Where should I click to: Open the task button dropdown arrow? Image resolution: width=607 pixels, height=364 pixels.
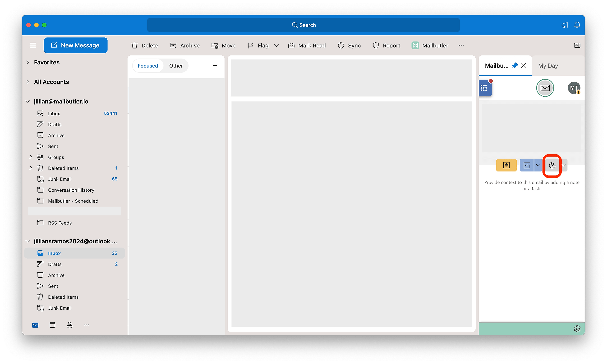(538, 165)
